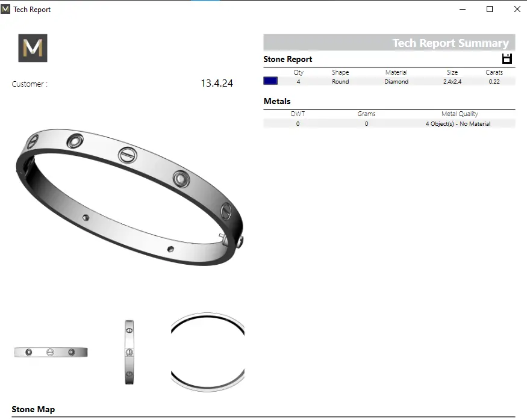Click the title bar app icon
This screenshot has width=527, height=420.
[x=6, y=9]
